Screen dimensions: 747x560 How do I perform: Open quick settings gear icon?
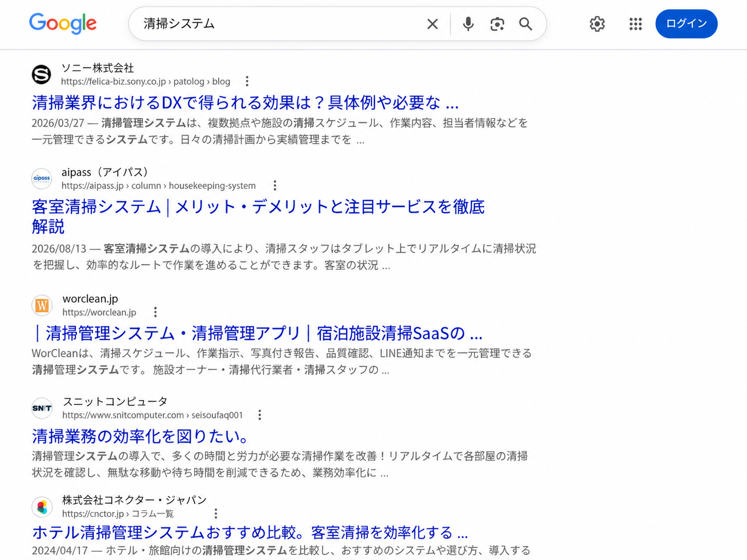(x=597, y=24)
